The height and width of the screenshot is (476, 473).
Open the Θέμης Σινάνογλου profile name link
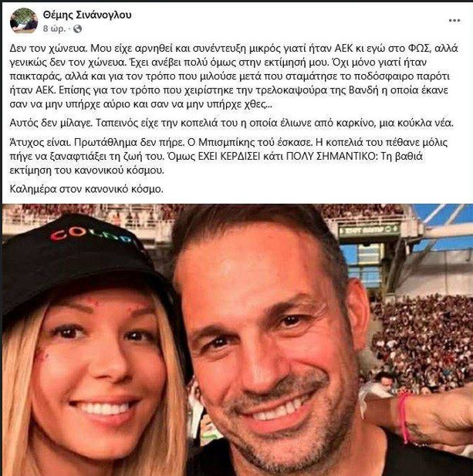tap(86, 15)
